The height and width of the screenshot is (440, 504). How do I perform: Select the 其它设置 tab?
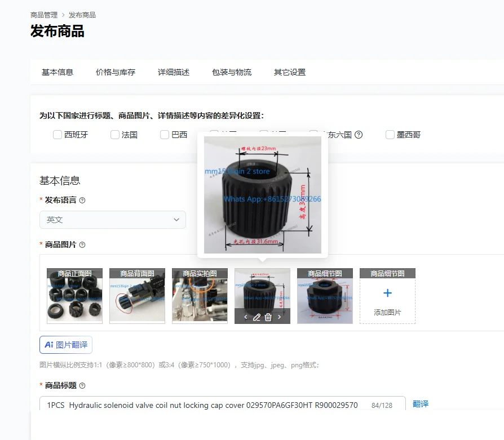tap(290, 72)
